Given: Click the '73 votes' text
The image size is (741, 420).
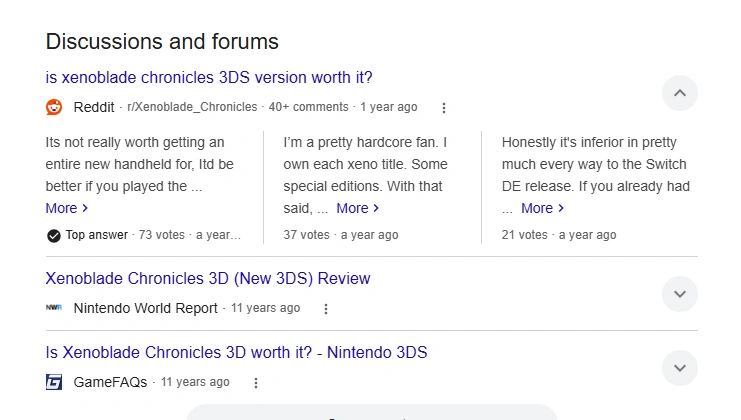Looking at the screenshot, I should 162,235.
